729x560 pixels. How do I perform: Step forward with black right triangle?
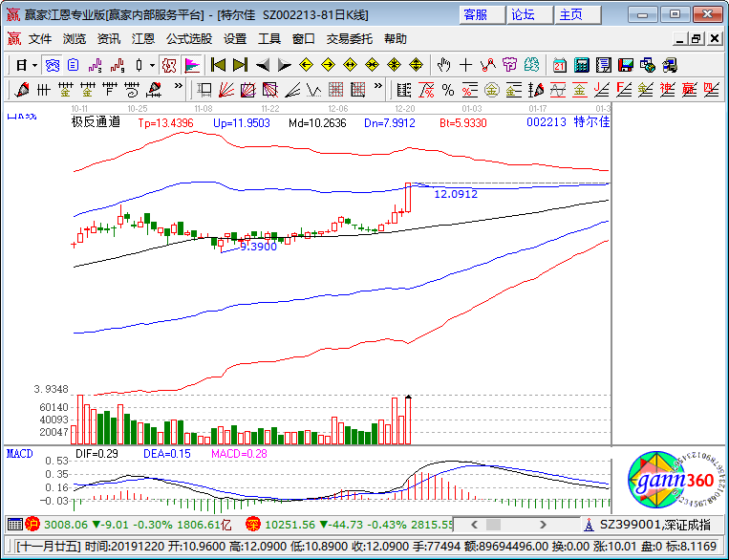pyautogui.click(x=284, y=65)
